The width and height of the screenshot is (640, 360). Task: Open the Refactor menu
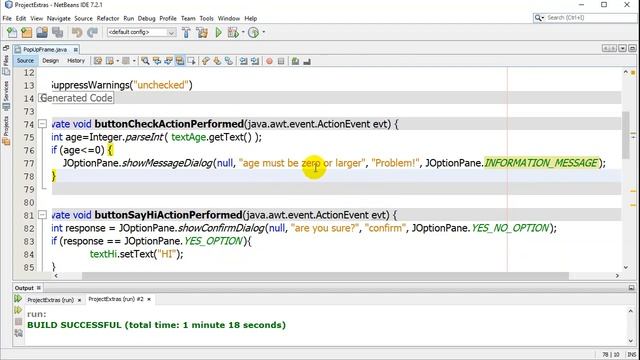(108, 18)
